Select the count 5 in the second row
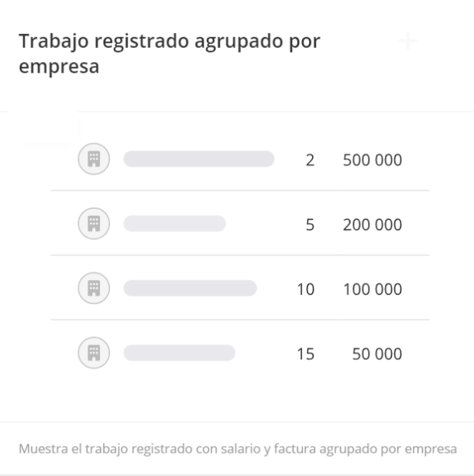 pyautogui.click(x=310, y=225)
